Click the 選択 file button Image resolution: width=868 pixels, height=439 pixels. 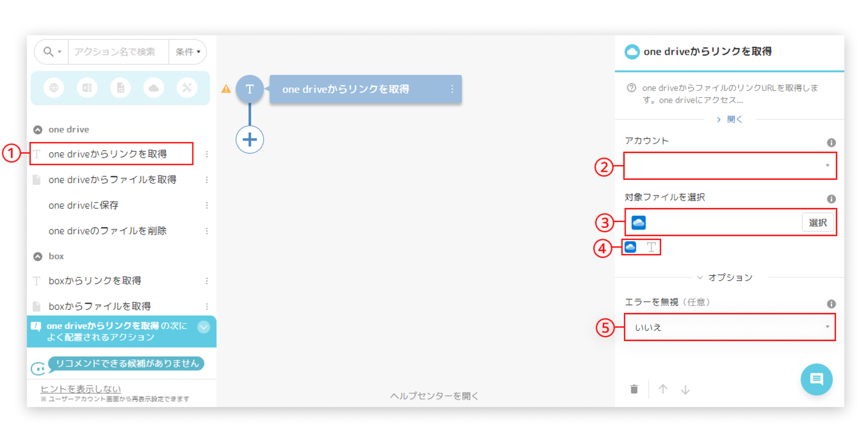[x=817, y=223]
